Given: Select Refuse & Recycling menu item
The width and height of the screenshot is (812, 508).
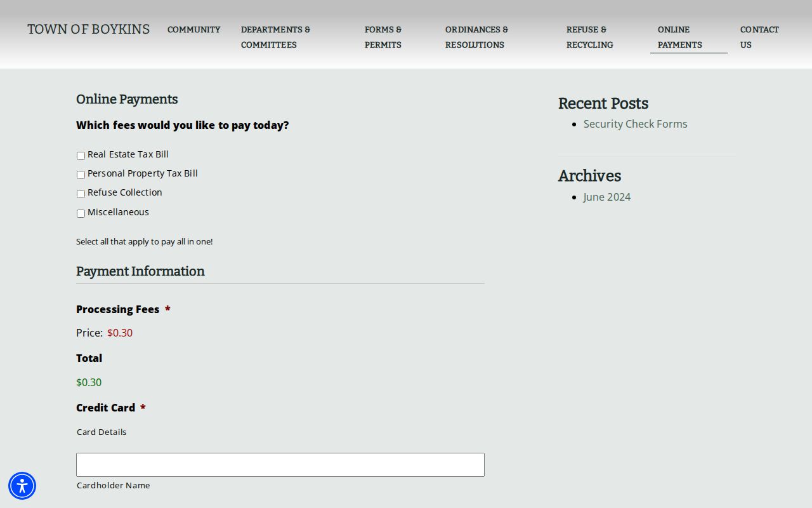Looking at the screenshot, I should 590,37.
